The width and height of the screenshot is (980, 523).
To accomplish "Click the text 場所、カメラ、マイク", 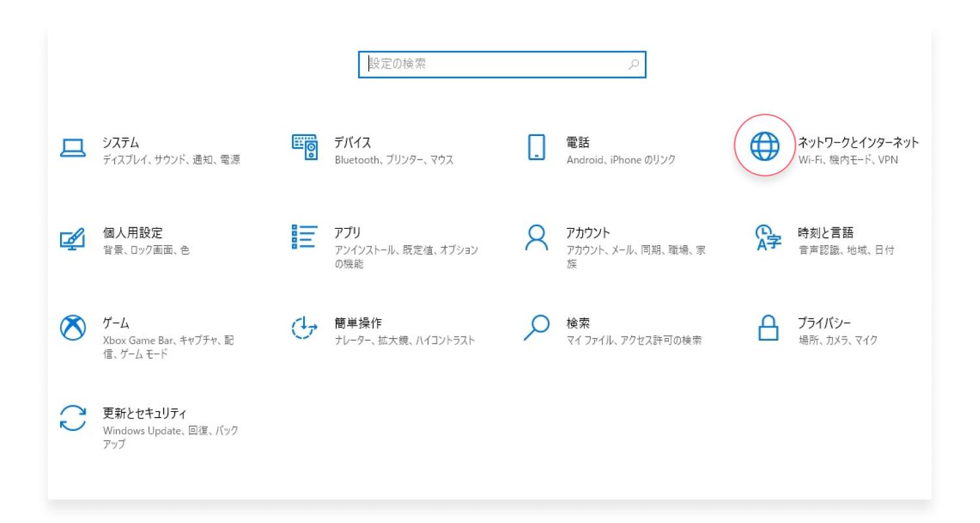I will [x=838, y=340].
